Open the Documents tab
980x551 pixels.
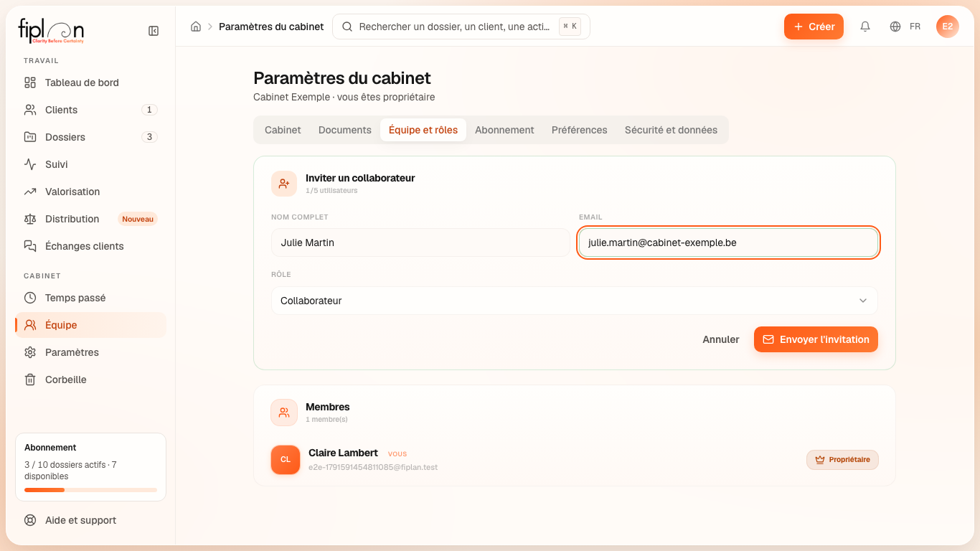pos(345,130)
